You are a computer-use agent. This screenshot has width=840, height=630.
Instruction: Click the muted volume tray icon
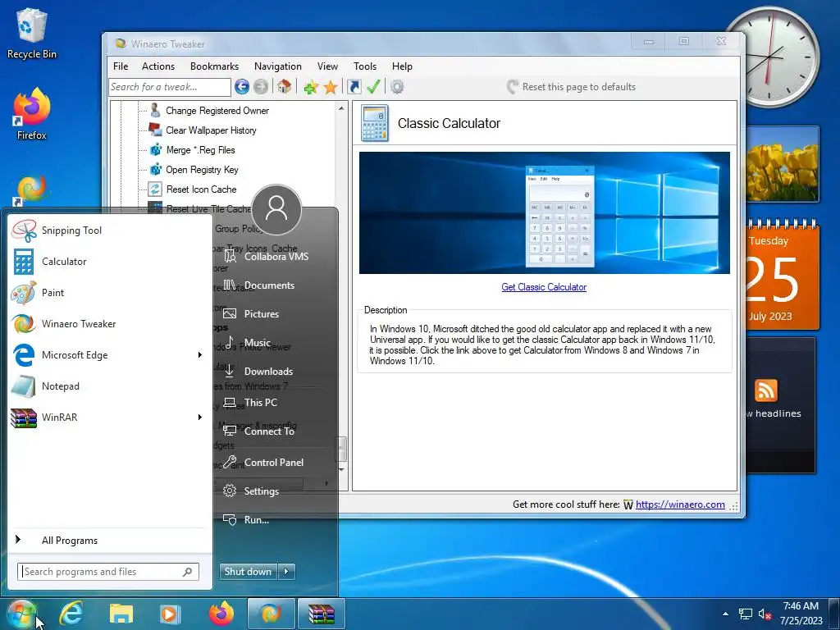pos(765,614)
